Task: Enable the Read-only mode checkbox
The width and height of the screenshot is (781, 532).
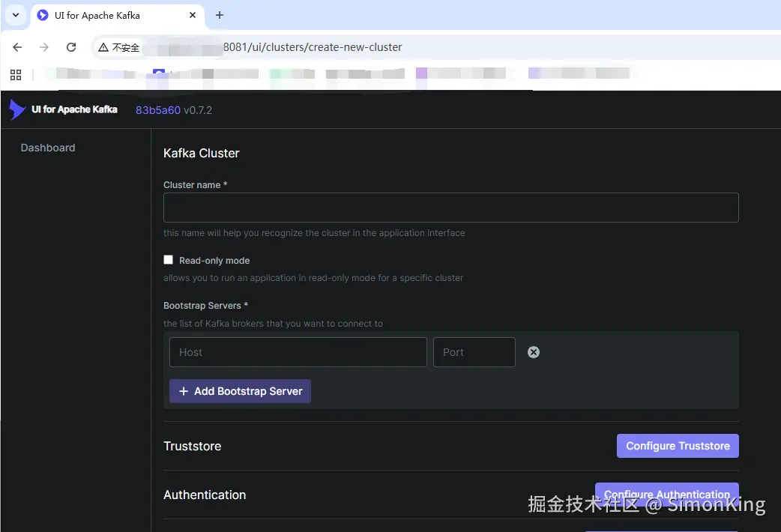Action: point(169,260)
